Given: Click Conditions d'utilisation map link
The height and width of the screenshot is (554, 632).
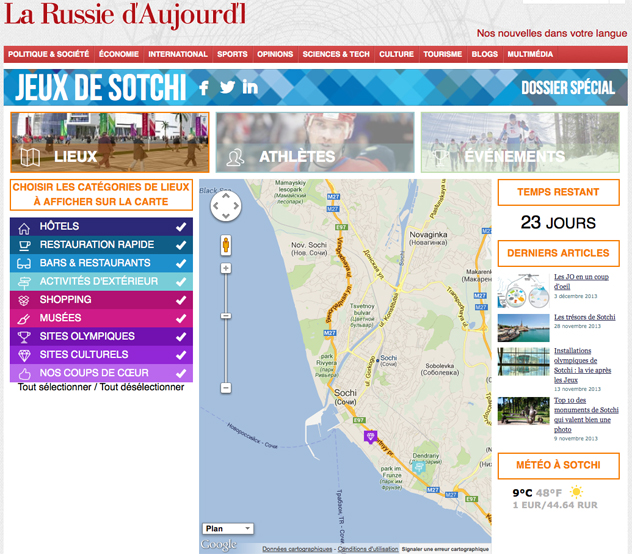Looking at the screenshot, I should 368,549.
